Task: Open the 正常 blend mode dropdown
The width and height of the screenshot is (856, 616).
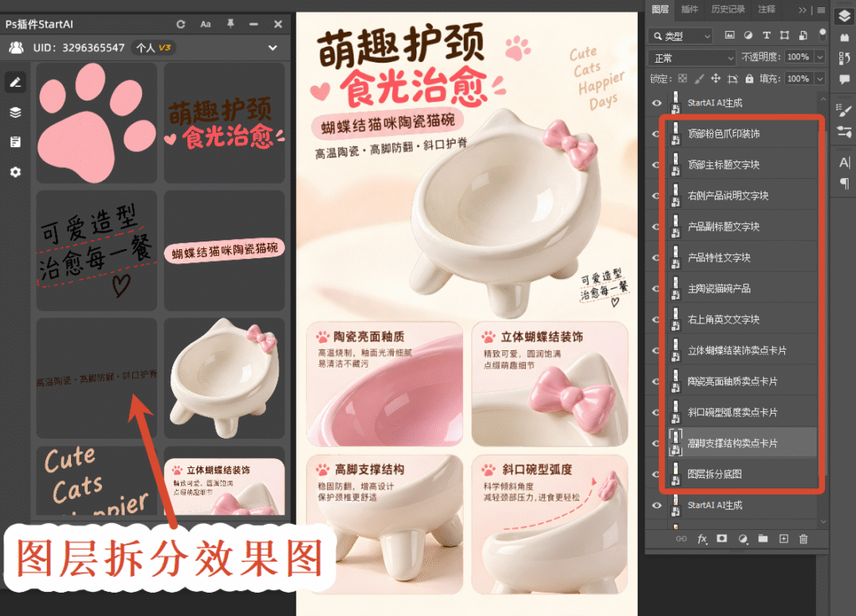Action: tap(692, 58)
